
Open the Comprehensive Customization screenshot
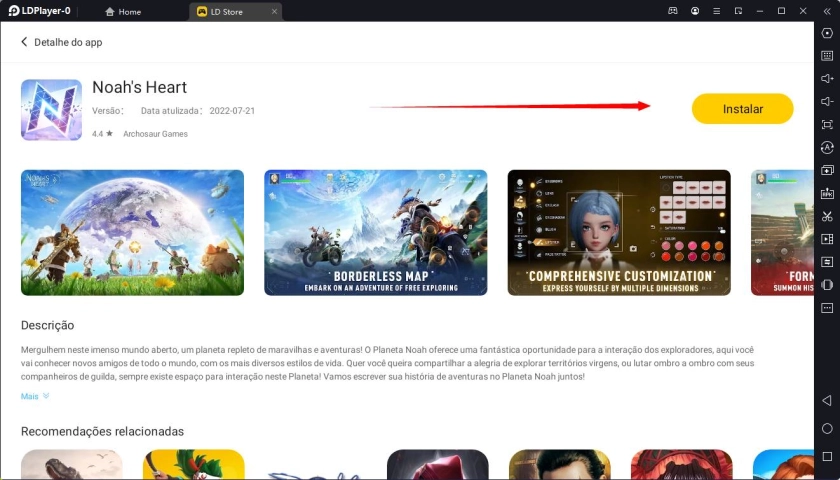[x=619, y=232]
